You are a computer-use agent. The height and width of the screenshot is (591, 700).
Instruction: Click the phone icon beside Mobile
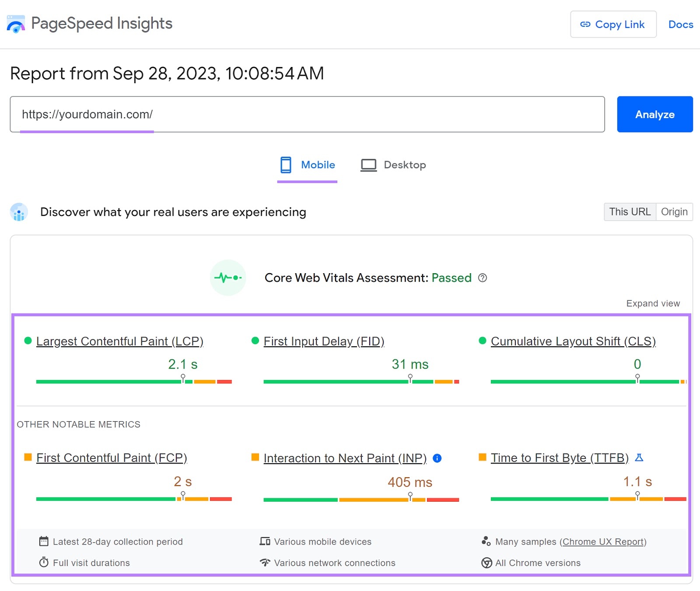[286, 165]
